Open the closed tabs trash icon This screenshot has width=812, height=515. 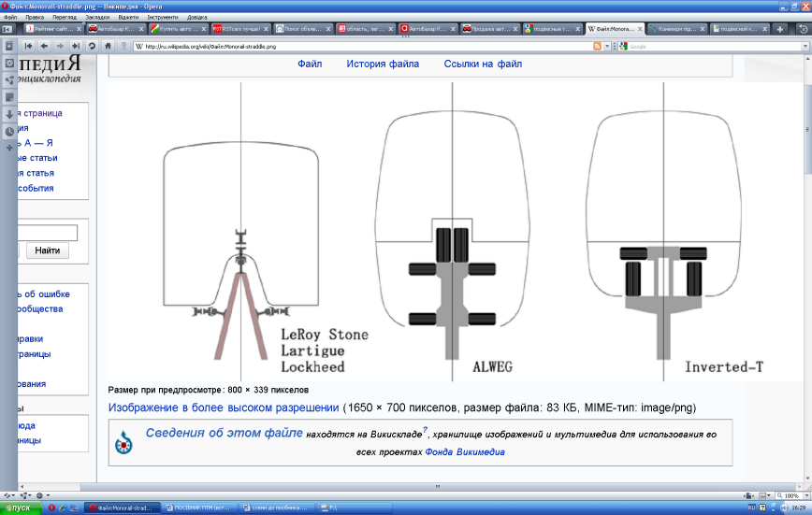coord(804,29)
